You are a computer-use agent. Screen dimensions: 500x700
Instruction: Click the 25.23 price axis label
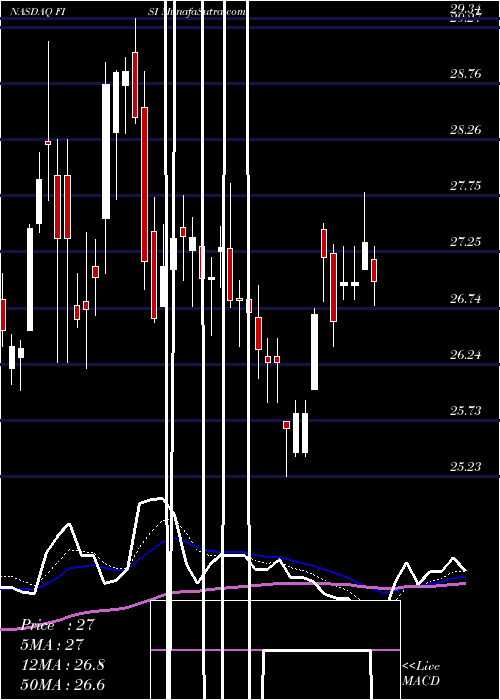(x=465, y=467)
